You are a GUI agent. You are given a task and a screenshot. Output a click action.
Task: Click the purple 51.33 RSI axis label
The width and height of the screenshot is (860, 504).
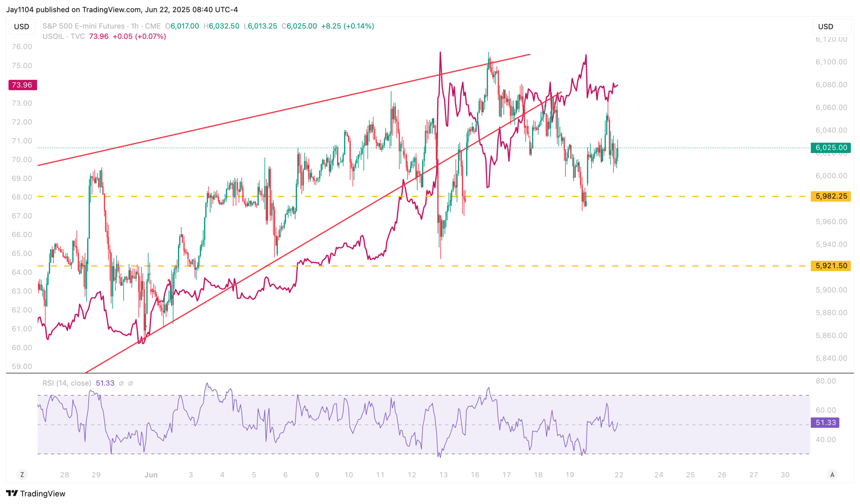(825, 422)
